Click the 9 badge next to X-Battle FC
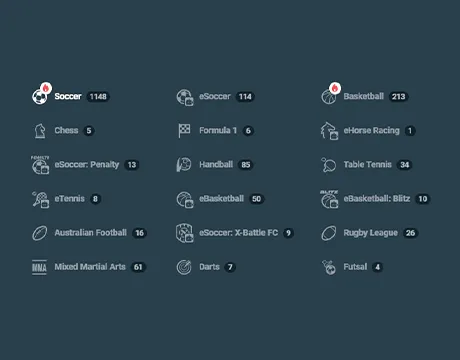Viewport: 460px width, 360px height. [x=288, y=233]
